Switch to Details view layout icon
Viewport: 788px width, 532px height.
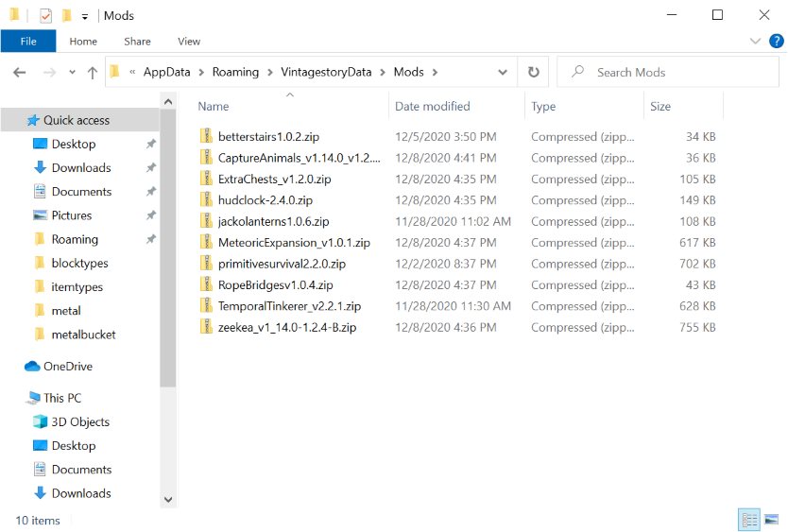[749, 520]
